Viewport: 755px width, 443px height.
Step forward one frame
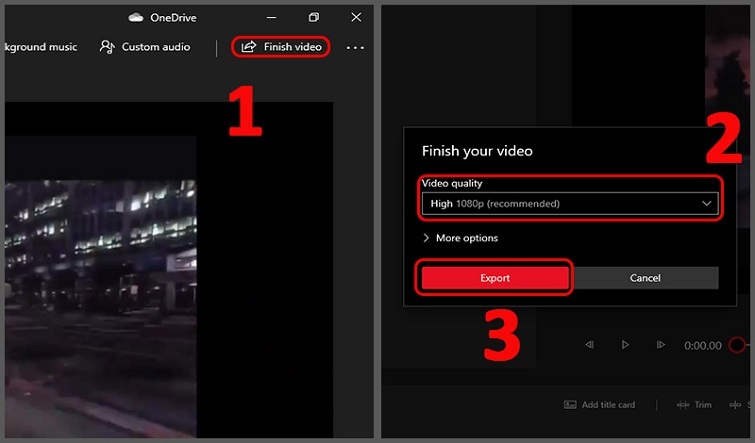pos(660,345)
